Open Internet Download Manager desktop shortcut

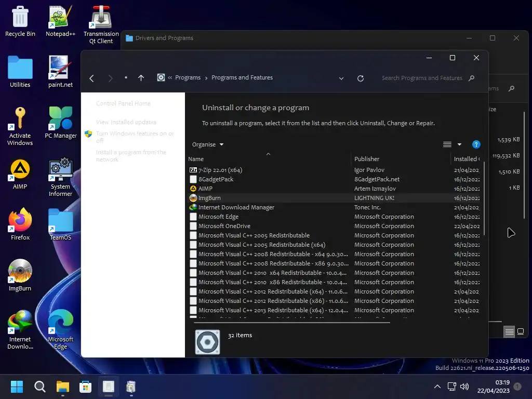20,329
